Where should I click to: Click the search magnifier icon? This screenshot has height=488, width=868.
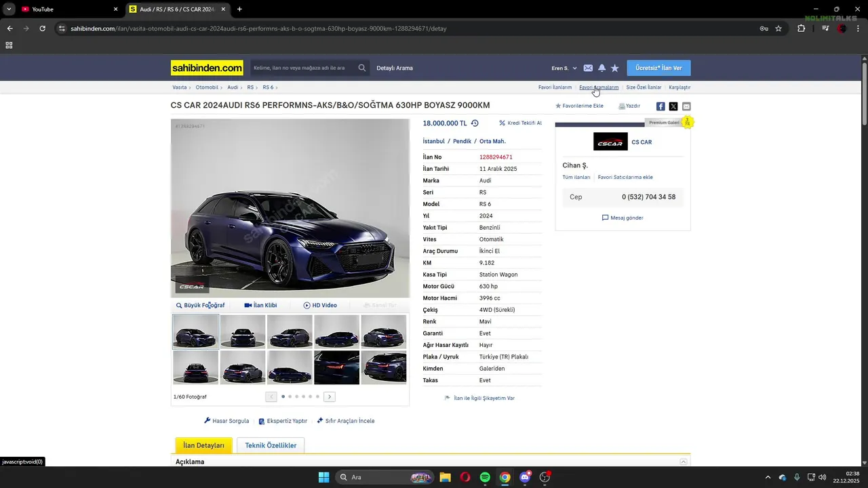[362, 68]
